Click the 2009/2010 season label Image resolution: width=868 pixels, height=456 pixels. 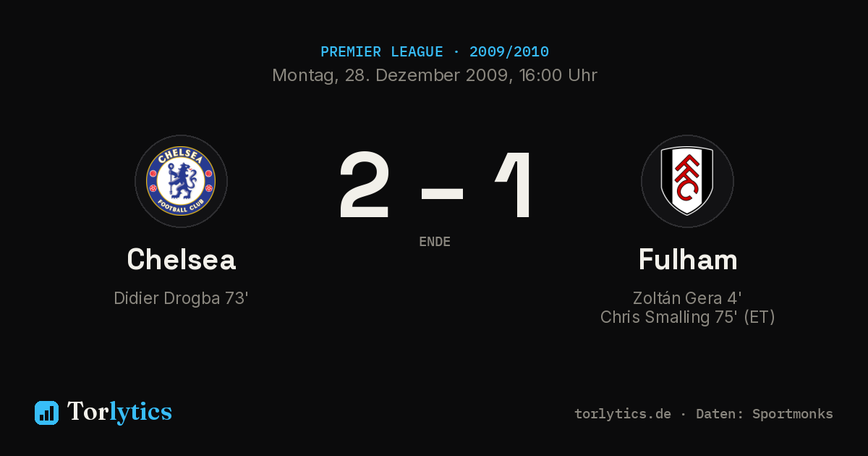pos(509,52)
